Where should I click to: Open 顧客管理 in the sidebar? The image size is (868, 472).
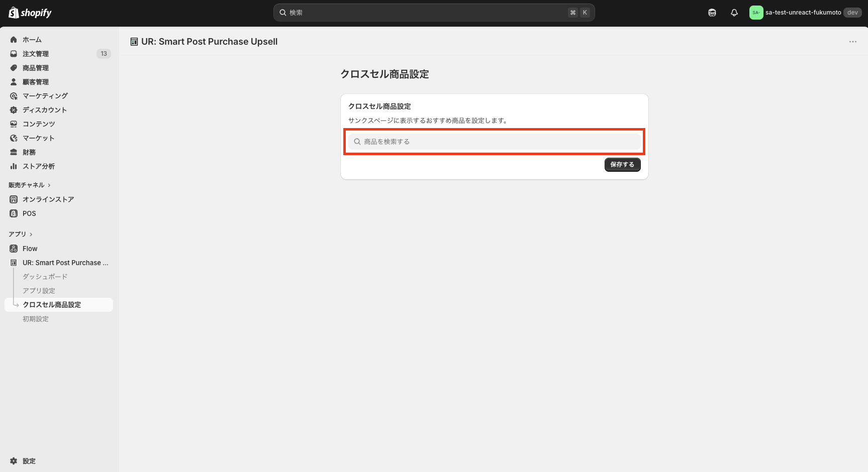tap(59, 82)
